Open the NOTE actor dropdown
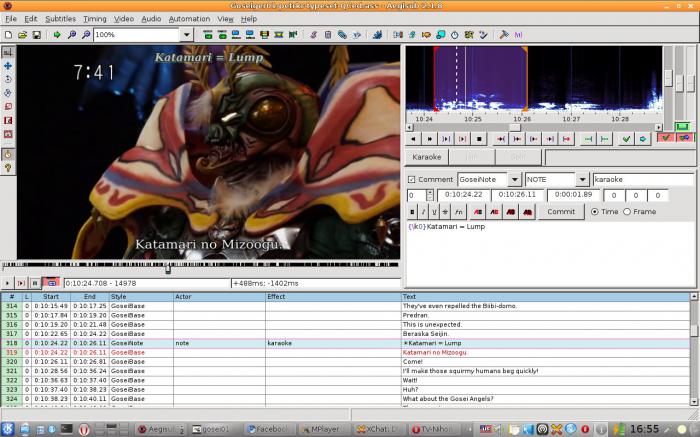Image resolution: width=700 pixels, height=437 pixels. coord(583,179)
